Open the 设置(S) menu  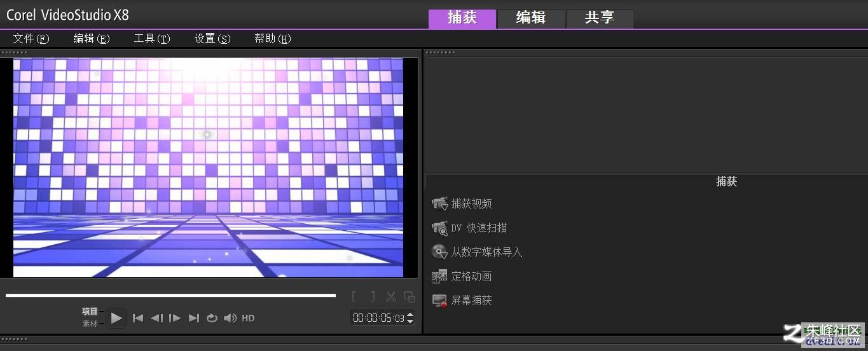(x=212, y=39)
